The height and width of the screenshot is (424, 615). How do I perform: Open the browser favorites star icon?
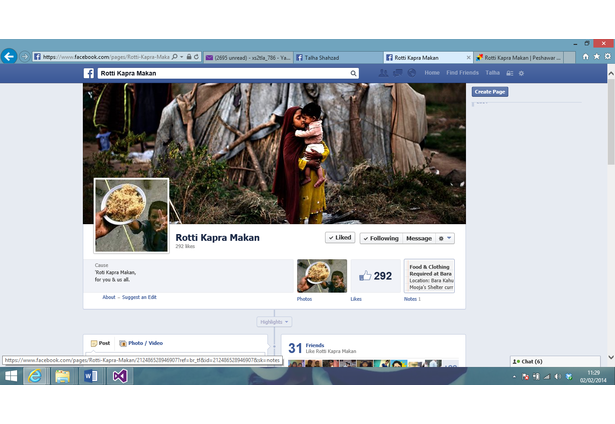[597, 56]
